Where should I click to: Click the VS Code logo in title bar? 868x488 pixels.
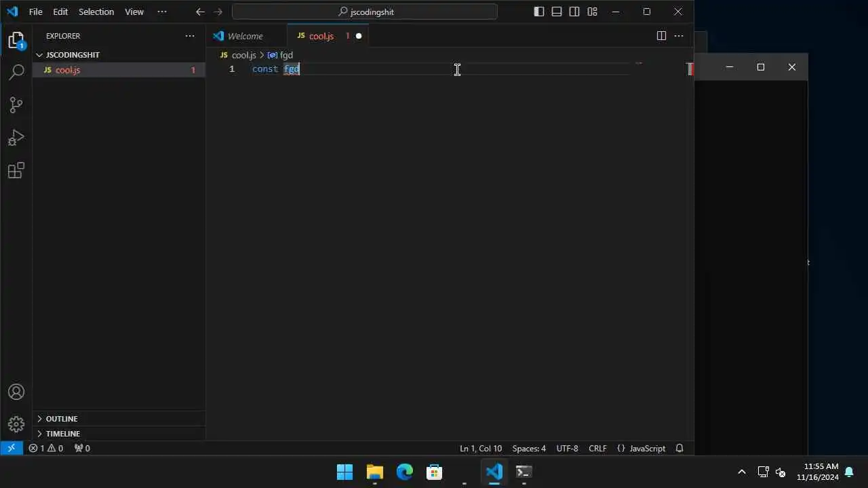pos(12,12)
